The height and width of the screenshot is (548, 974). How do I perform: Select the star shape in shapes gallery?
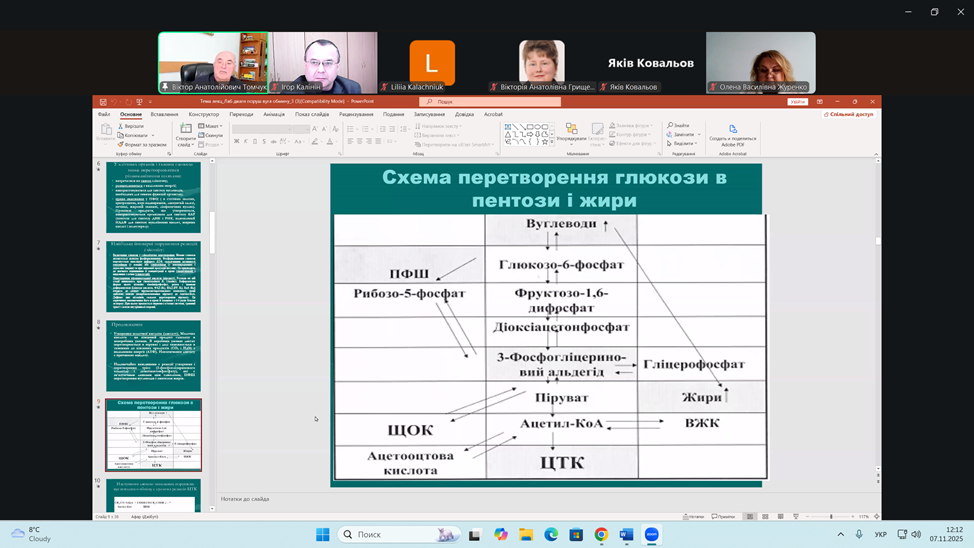point(545,142)
